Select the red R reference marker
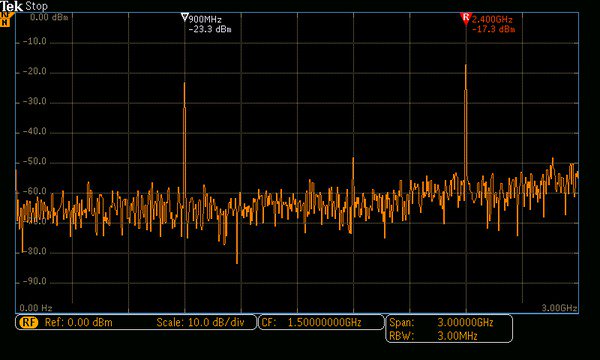Viewport: 600px width, 360px height. pos(466,19)
